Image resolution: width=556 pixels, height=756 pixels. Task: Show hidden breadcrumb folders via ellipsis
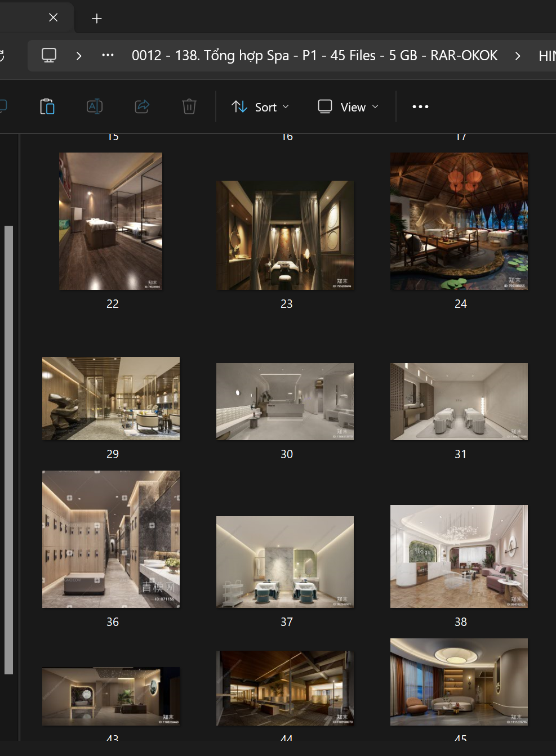[x=108, y=55]
